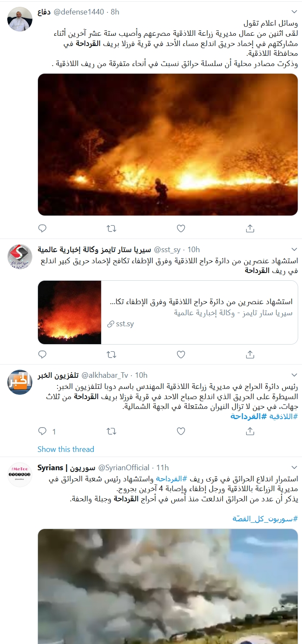Reply to the alkhabar_Tv tweet
The image size is (302, 644).
point(42,431)
